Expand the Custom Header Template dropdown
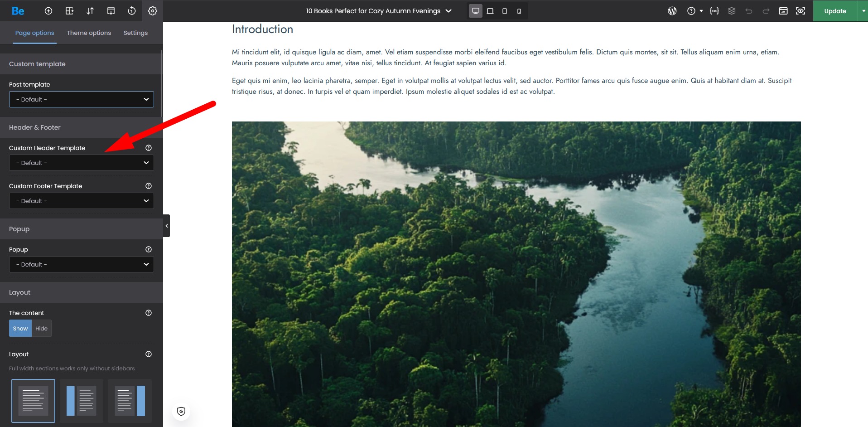This screenshot has width=868, height=427. [82, 163]
